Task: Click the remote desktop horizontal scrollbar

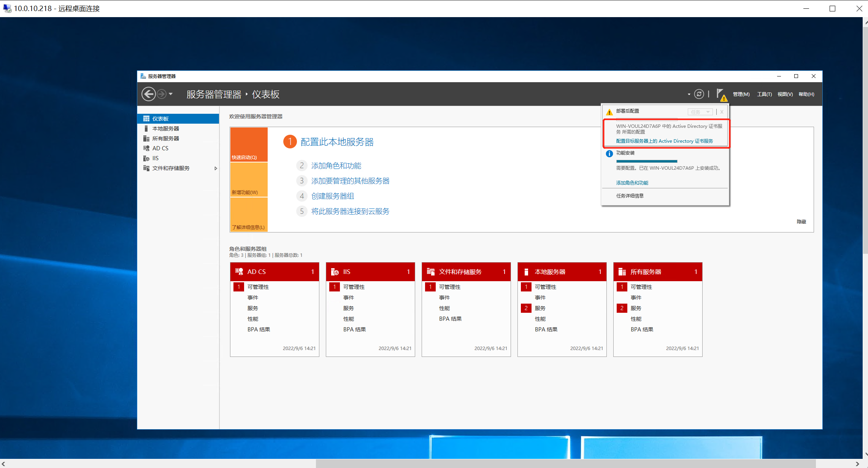Action: point(566,464)
